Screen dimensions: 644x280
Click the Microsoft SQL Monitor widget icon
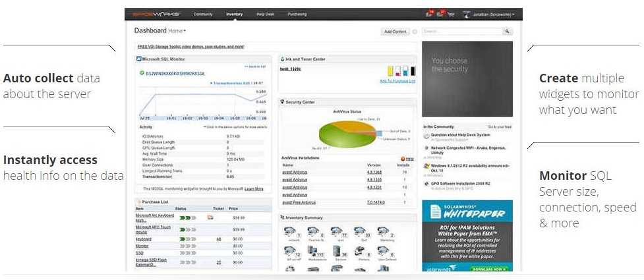click(x=139, y=59)
